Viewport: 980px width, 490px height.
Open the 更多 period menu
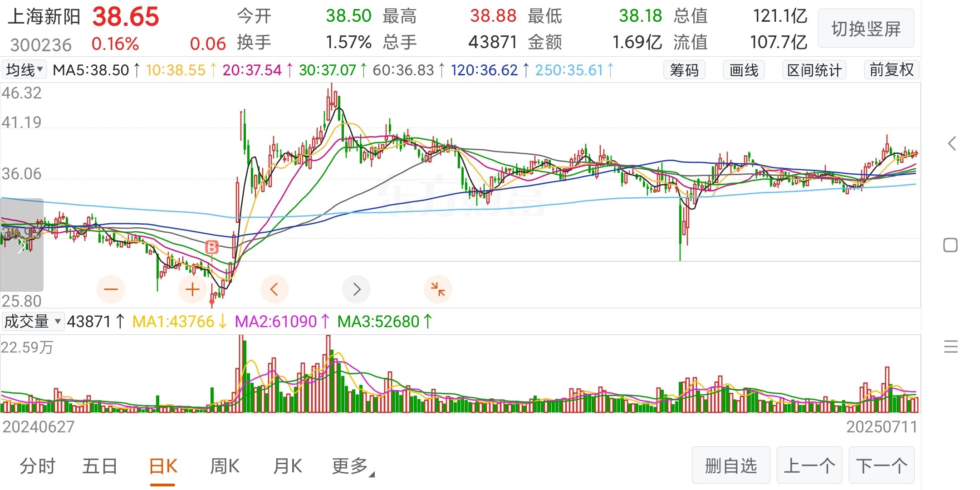click(353, 466)
